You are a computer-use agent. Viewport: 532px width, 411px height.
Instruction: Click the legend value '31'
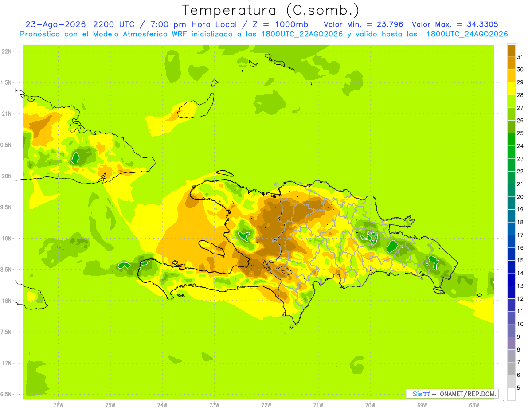pyautogui.click(x=520, y=57)
